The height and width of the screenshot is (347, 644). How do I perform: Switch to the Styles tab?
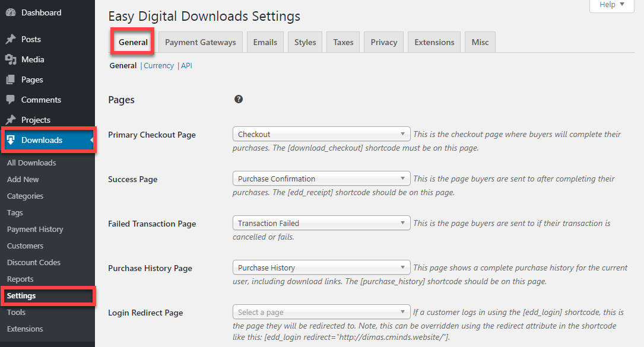pos(305,42)
